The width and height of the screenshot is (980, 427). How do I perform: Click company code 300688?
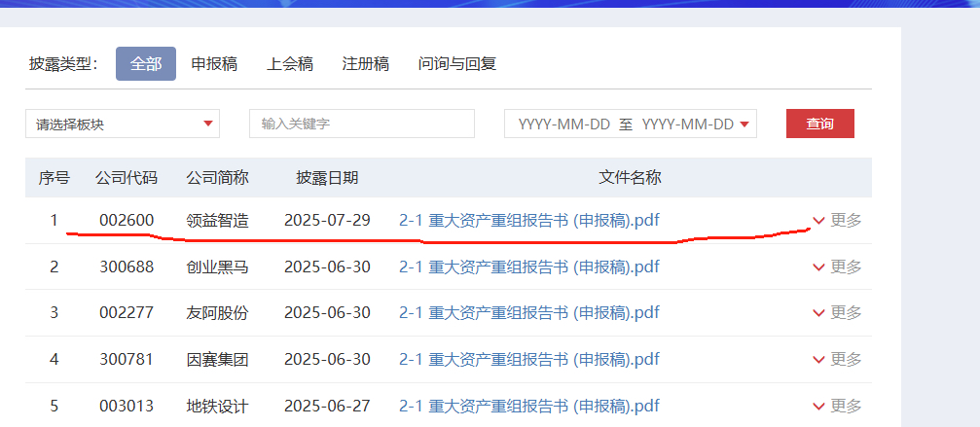pos(127,267)
